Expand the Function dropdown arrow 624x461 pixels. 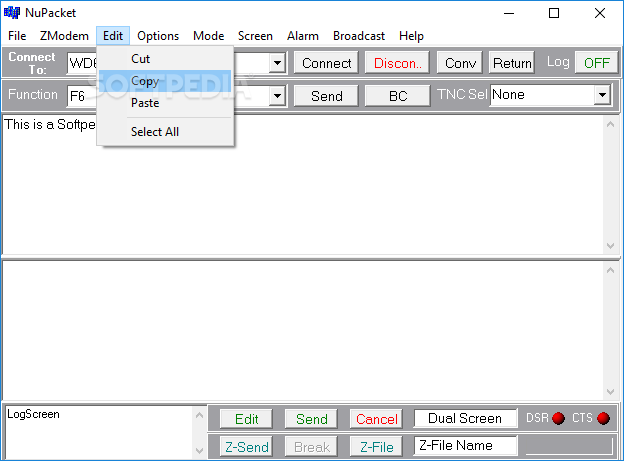tap(277, 96)
